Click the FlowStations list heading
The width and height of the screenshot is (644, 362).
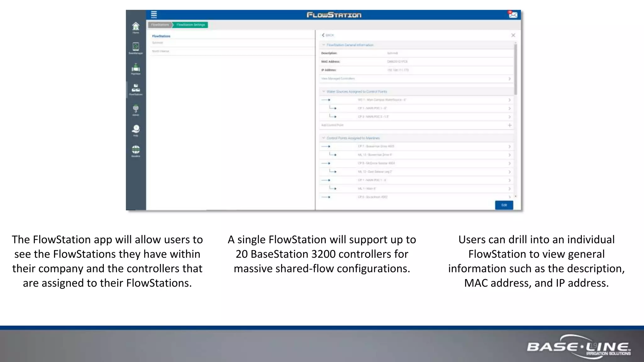[161, 36]
